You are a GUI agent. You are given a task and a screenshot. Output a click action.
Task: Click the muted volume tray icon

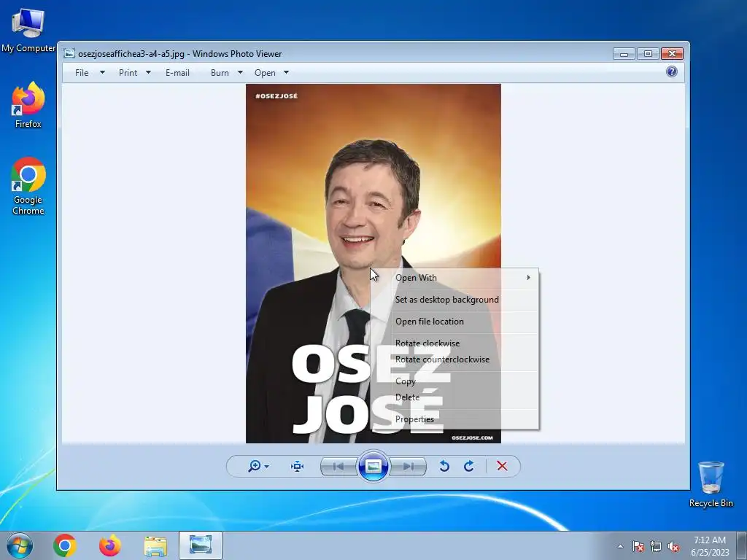click(x=673, y=546)
